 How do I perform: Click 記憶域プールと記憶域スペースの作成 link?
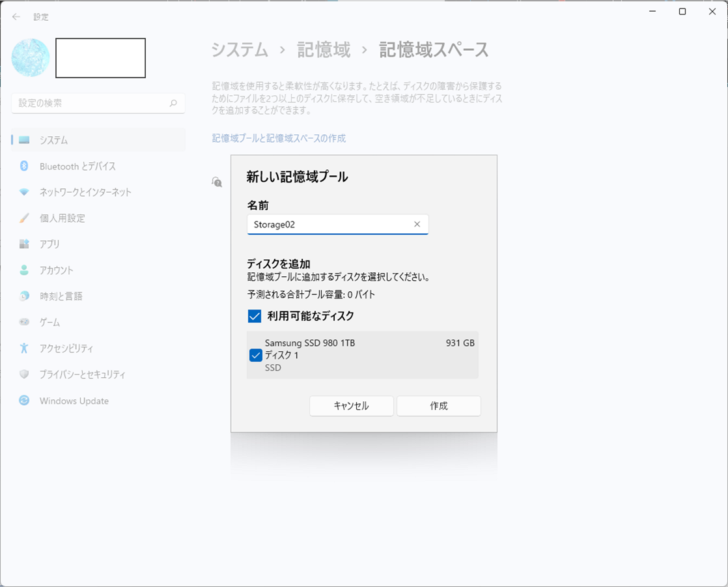tap(279, 138)
